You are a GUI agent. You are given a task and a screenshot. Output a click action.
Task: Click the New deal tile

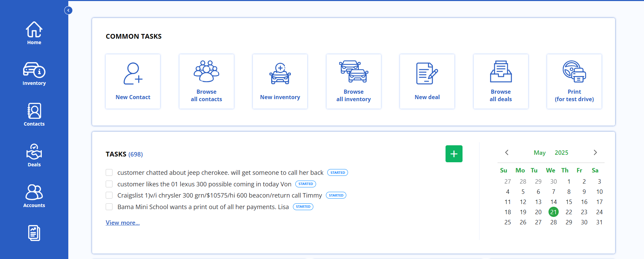[x=427, y=81]
